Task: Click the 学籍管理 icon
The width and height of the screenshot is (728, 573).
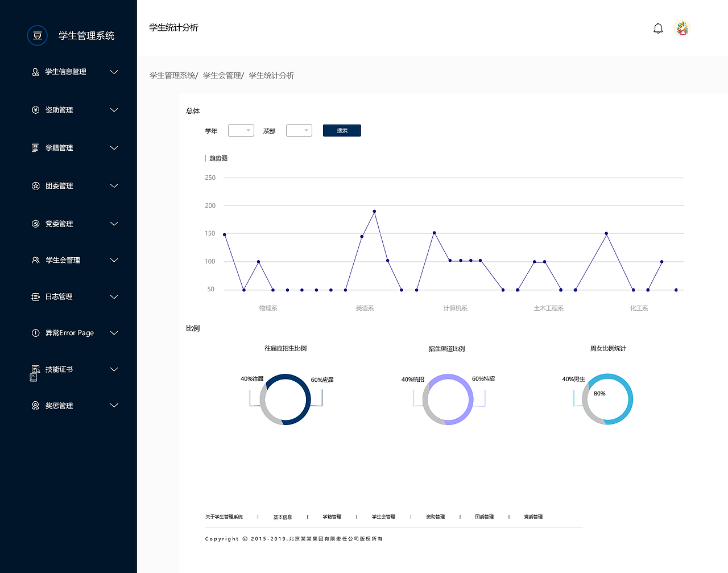Action: (x=35, y=148)
